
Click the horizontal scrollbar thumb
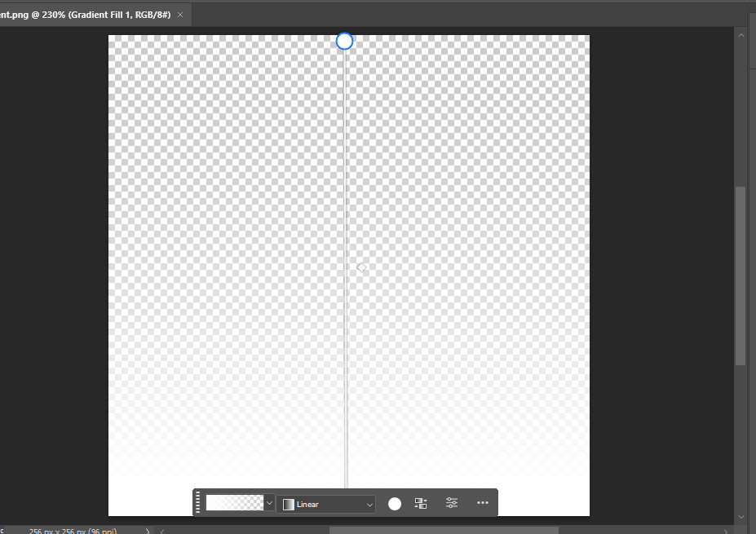(x=444, y=531)
